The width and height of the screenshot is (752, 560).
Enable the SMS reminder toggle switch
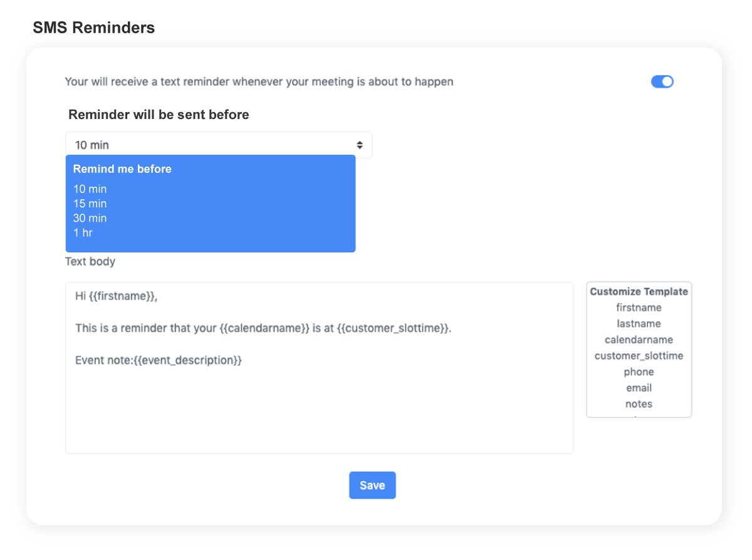[x=662, y=81]
